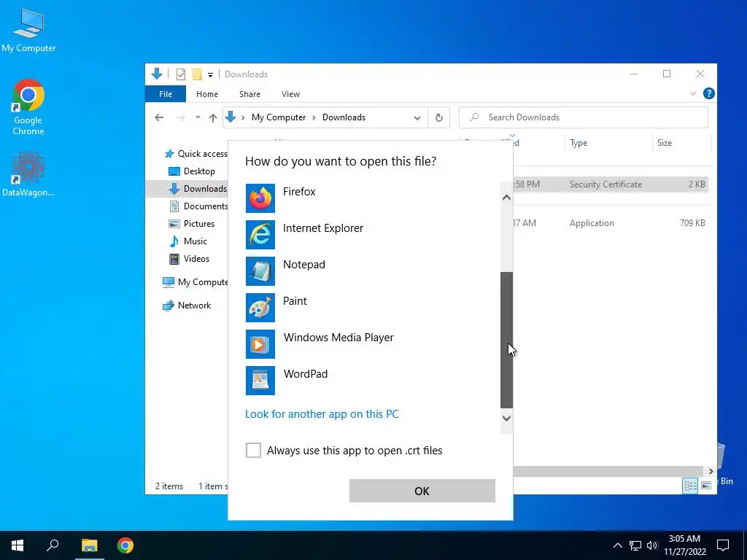
Task: Open Music in the navigation pane
Action: point(188,241)
